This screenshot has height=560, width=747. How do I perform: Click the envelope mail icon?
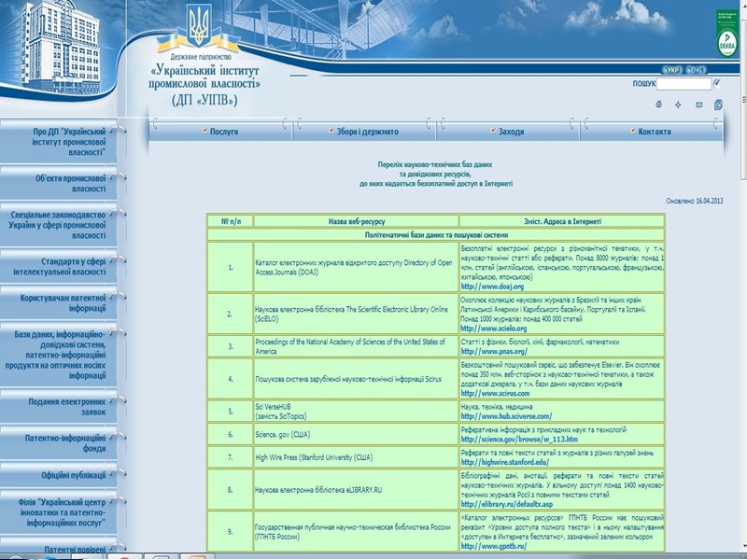[x=698, y=105]
